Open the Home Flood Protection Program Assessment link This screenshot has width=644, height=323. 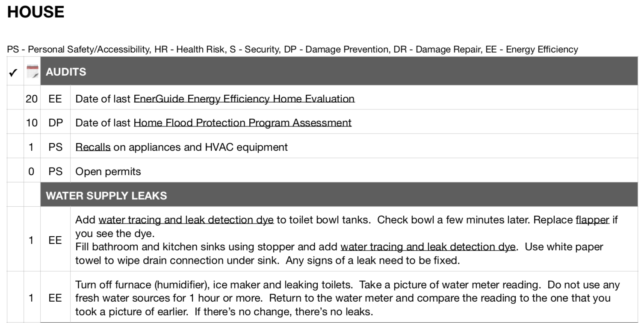pyautogui.click(x=242, y=123)
